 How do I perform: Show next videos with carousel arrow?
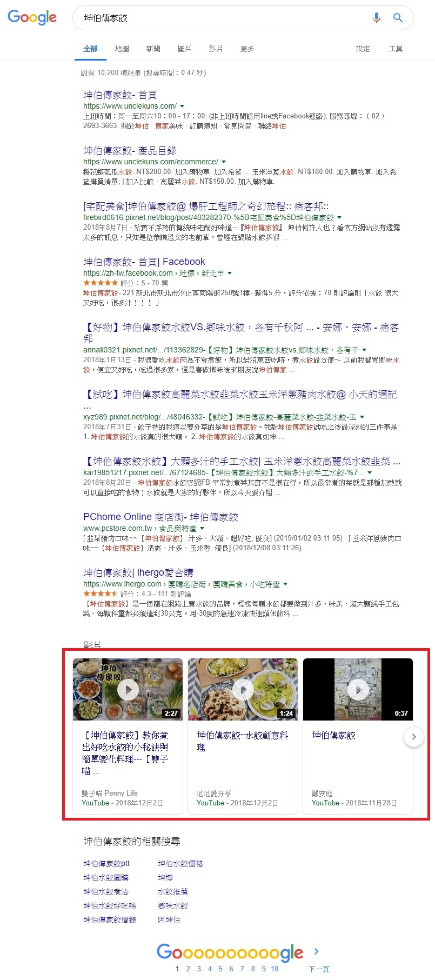click(x=414, y=736)
